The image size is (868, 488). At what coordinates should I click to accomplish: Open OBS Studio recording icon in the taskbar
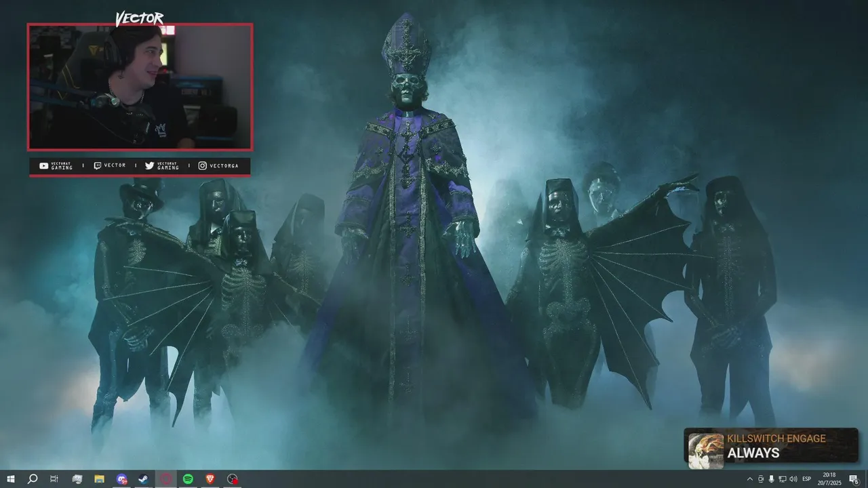[233, 479]
